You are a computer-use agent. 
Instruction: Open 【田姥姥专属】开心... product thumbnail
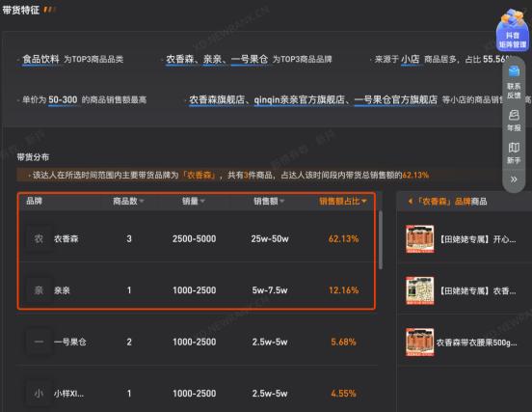point(420,239)
